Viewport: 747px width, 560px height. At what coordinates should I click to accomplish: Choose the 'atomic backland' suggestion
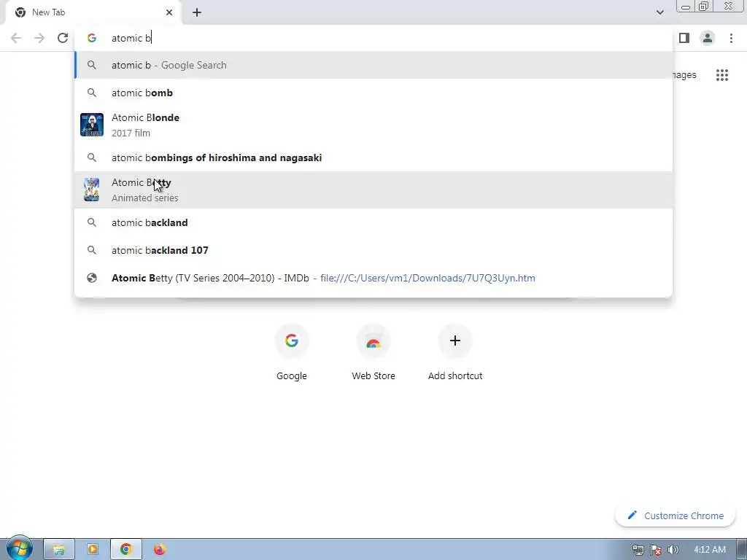point(373,222)
